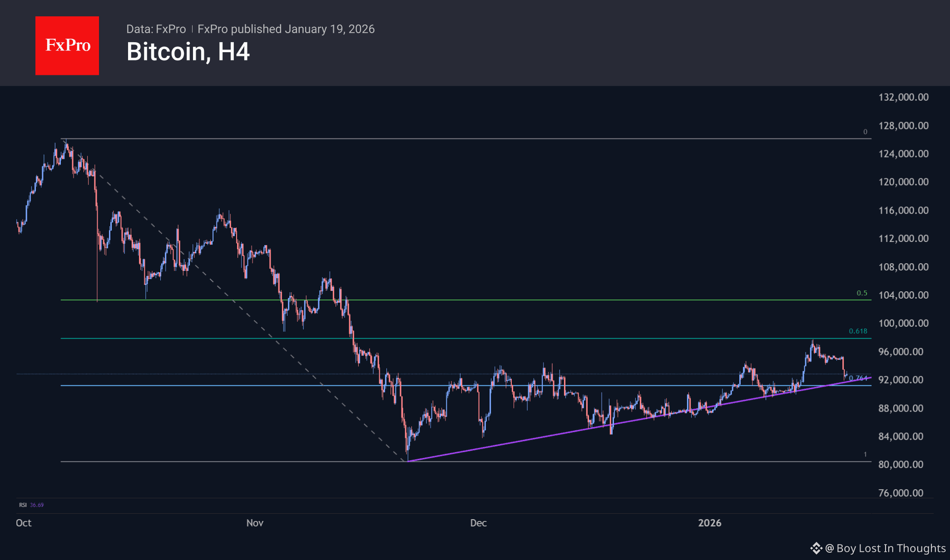
Task: Click the Fibonacci 1 level label
Action: point(865,454)
